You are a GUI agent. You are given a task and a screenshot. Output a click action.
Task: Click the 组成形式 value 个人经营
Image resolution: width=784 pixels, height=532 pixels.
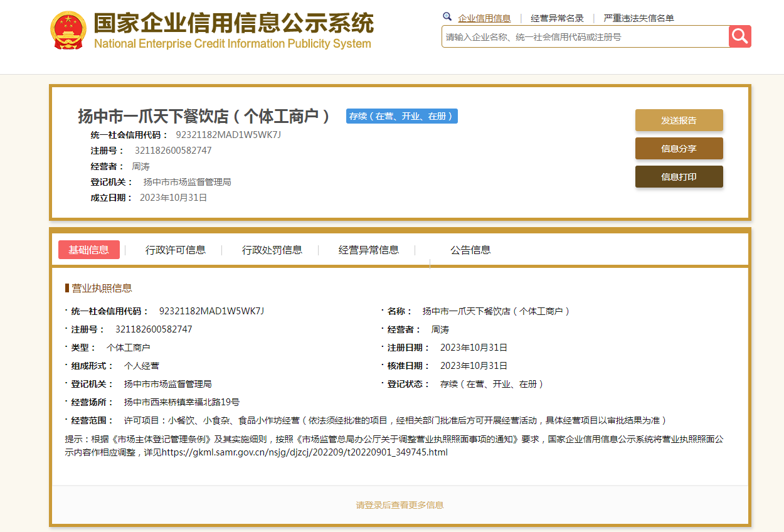[141, 366]
